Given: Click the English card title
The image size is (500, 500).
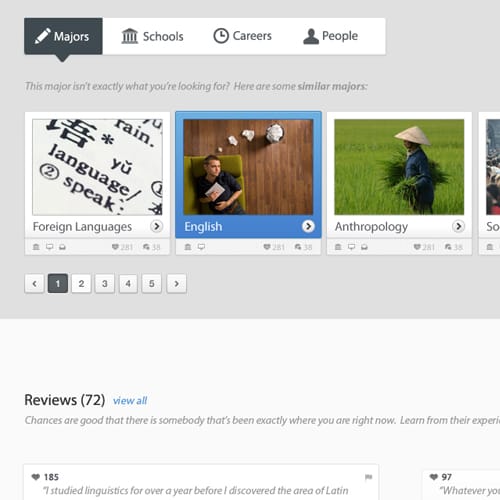Looking at the screenshot, I should (x=203, y=227).
